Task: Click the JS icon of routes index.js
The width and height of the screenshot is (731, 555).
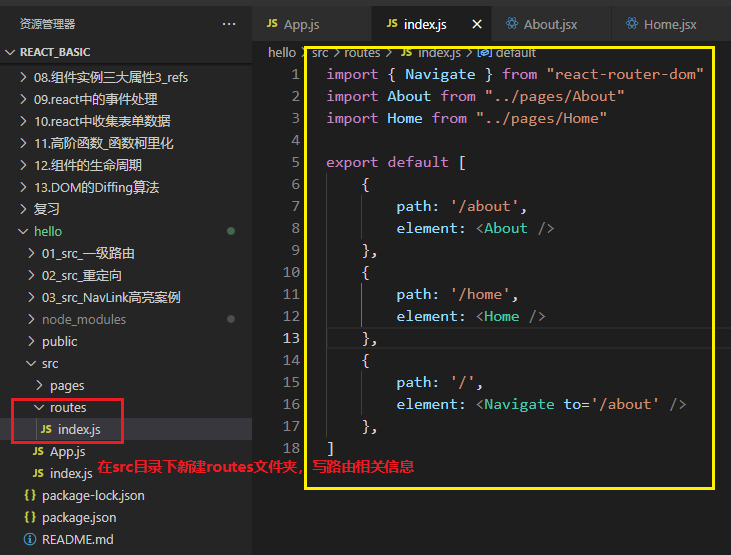Action: click(46, 429)
